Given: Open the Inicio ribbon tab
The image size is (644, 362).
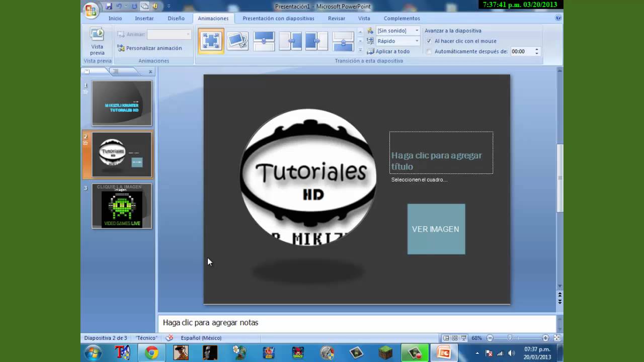Looking at the screenshot, I should (x=115, y=18).
